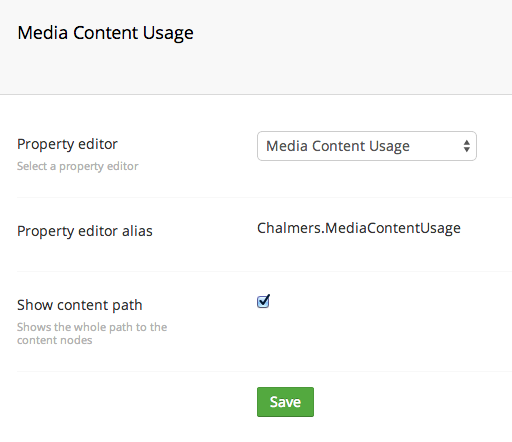Click the 'Select a property editor' hint text
Screen dimensions: 512x442
[78, 166]
